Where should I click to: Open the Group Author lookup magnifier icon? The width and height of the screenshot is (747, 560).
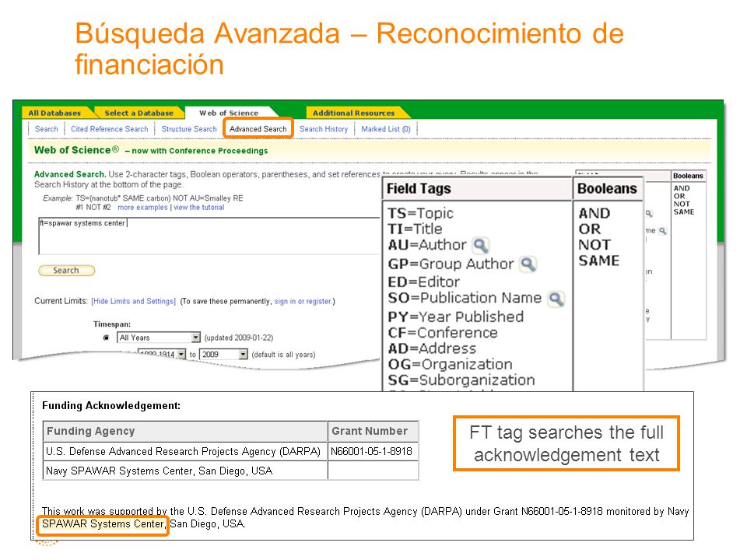tap(528, 264)
